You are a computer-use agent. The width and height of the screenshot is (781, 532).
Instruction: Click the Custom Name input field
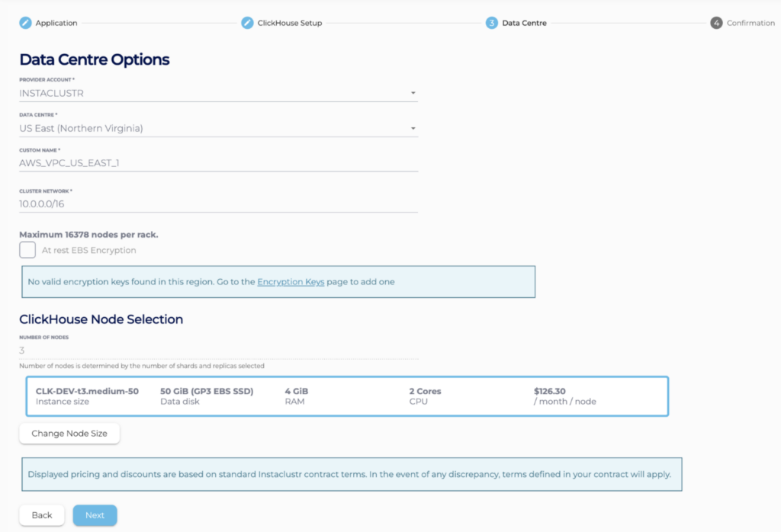pos(217,163)
